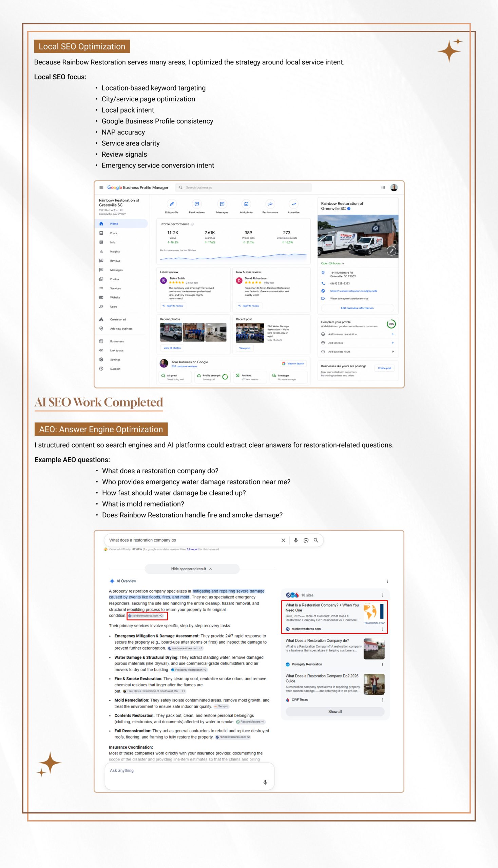Open the Servpro source chip

[221, 706]
